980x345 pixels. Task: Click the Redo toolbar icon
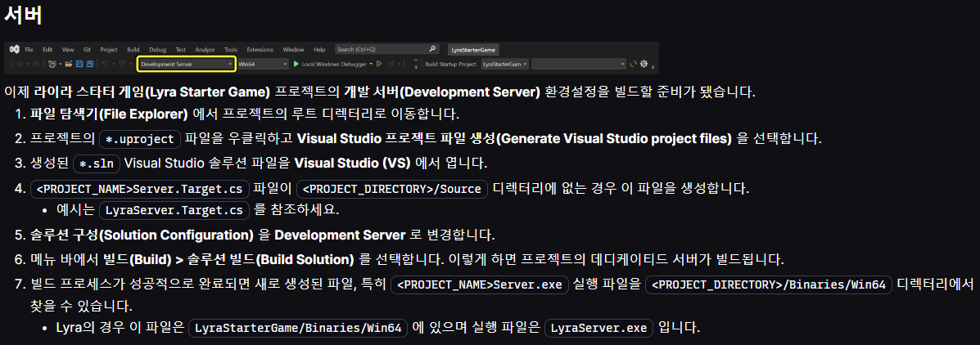click(122, 64)
